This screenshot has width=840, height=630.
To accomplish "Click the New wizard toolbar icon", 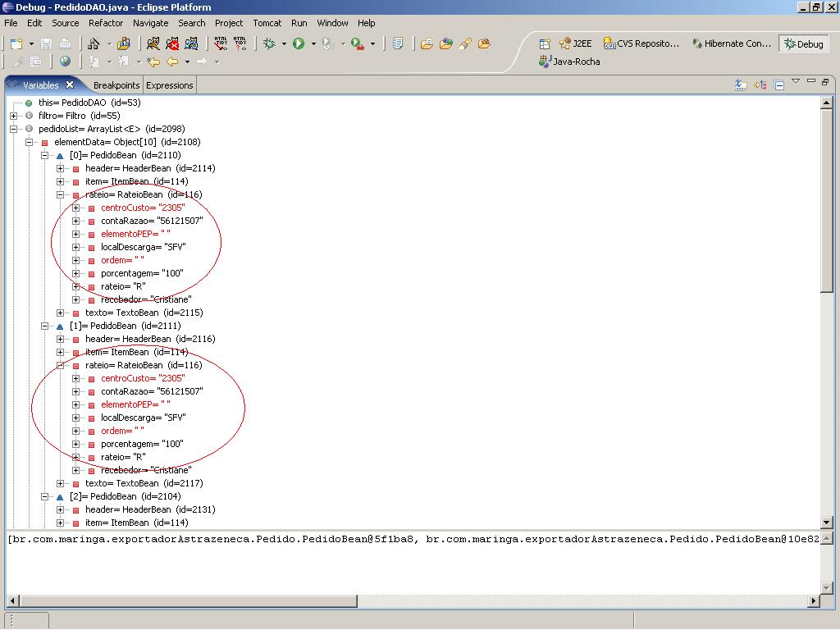I will (x=16, y=43).
